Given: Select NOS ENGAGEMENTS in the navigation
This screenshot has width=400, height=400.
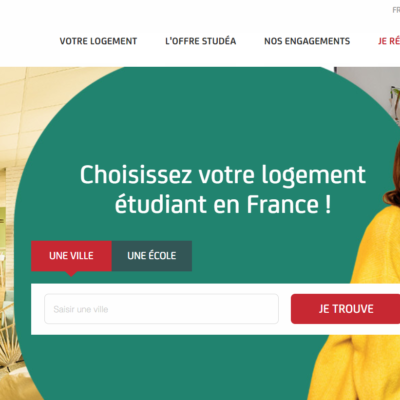Looking at the screenshot, I should (307, 41).
